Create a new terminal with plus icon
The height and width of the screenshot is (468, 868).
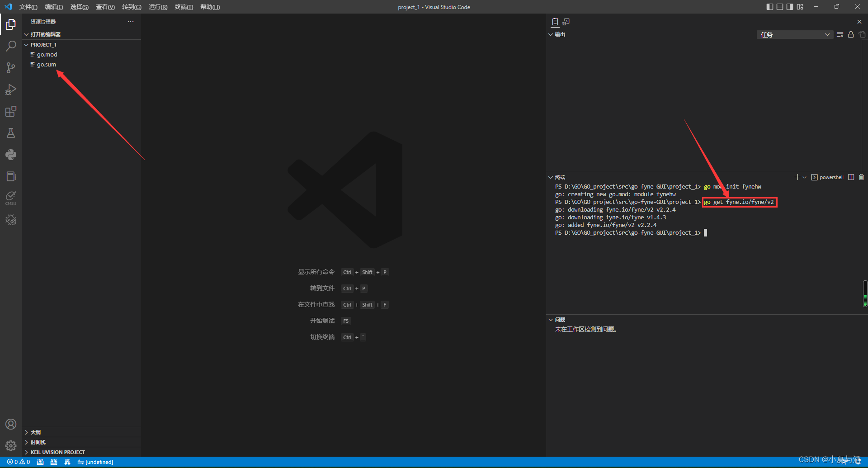pyautogui.click(x=797, y=177)
